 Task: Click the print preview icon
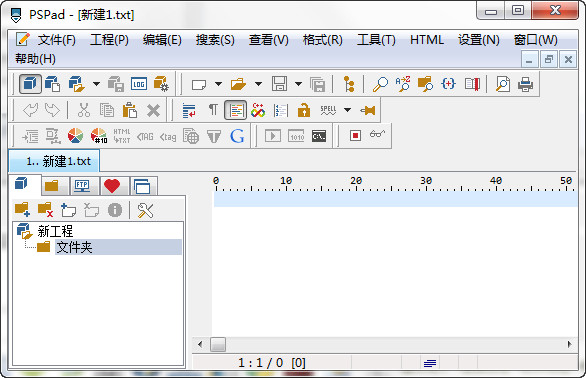(x=503, y=84)
